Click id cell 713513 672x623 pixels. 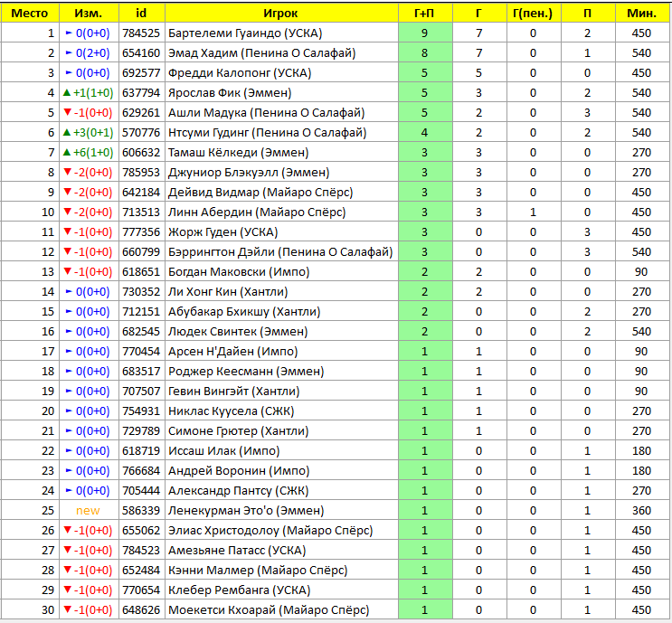pos(141,212)
